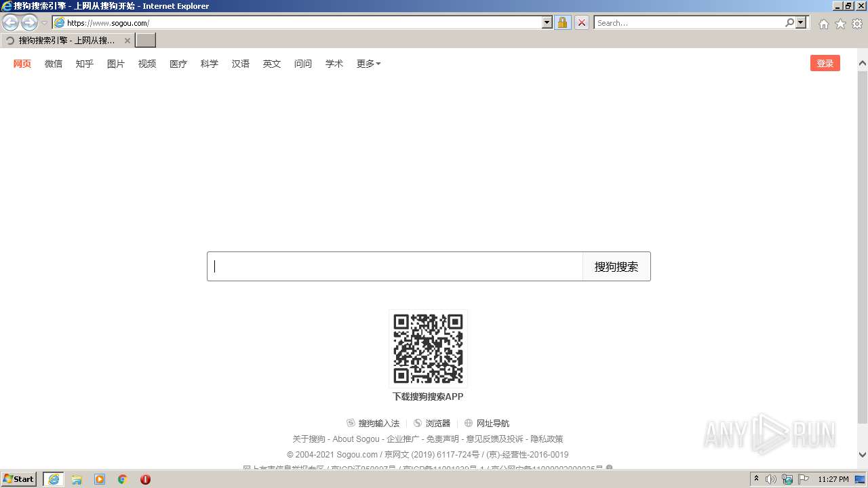Open Favorites star icon
The image size is (868, 488).
click(840, 24)
